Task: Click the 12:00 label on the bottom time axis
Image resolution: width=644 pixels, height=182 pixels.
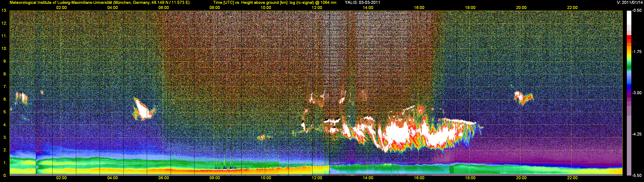Action: click(x=317, y=178)
